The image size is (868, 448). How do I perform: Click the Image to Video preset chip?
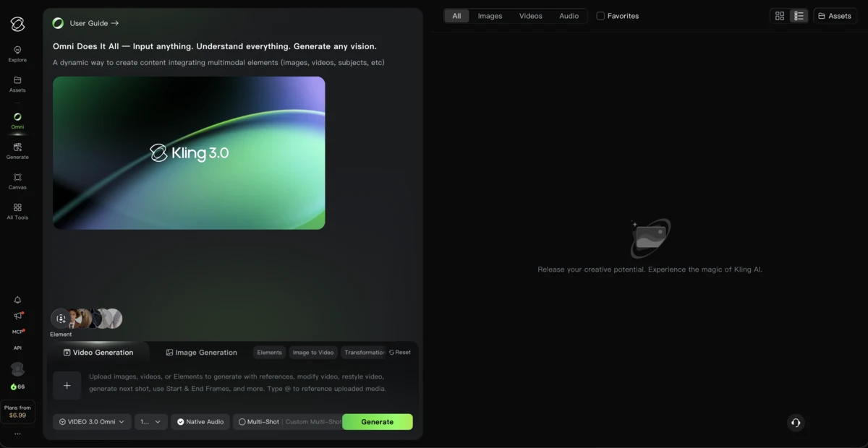click(x=313, y=353)
